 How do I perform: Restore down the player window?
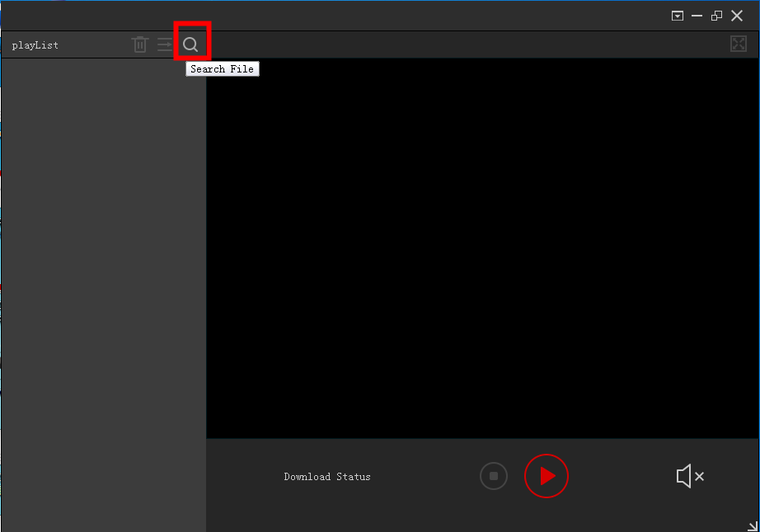716,16
